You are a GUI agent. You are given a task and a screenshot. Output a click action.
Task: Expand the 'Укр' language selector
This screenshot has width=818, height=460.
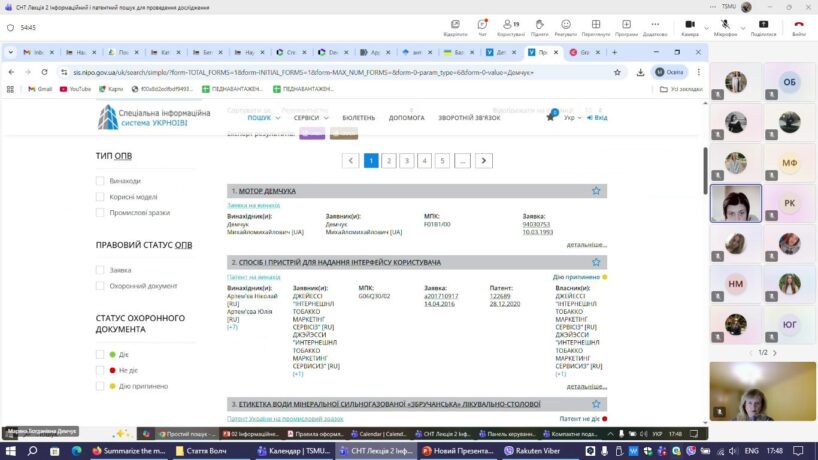(x=572, y=117)
